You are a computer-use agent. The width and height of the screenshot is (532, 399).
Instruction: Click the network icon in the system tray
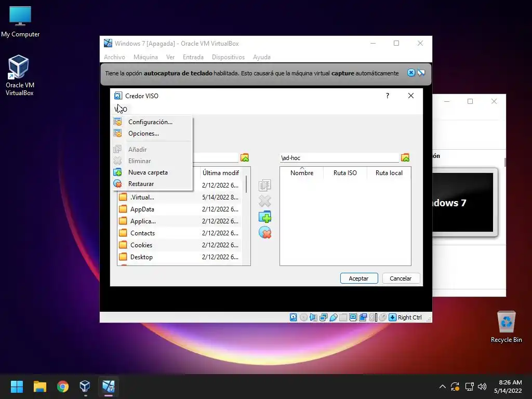click(469, 386)
